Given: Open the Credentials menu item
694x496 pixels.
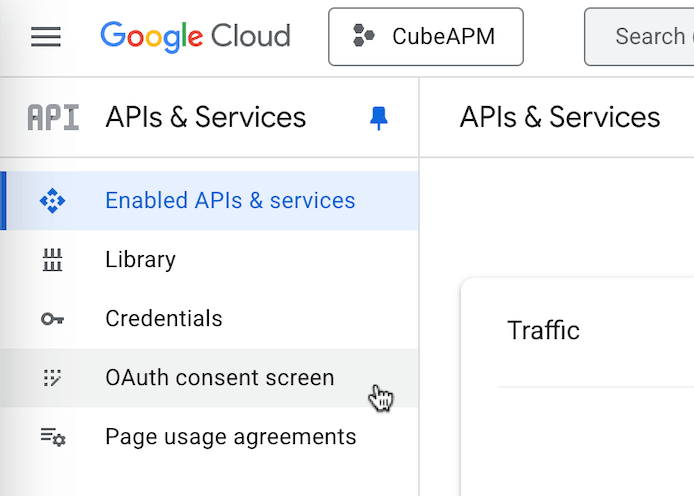Looking at the screenshot, I should pos(209,319).
